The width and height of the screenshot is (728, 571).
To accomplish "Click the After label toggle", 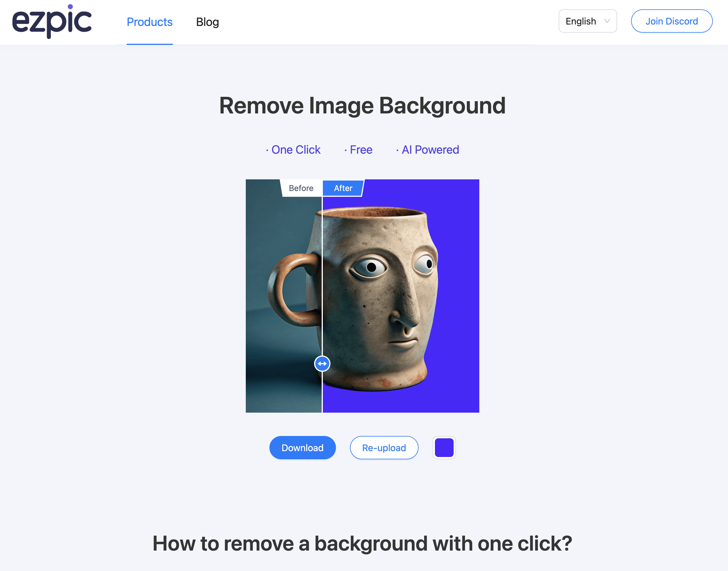I will [343, 188].
